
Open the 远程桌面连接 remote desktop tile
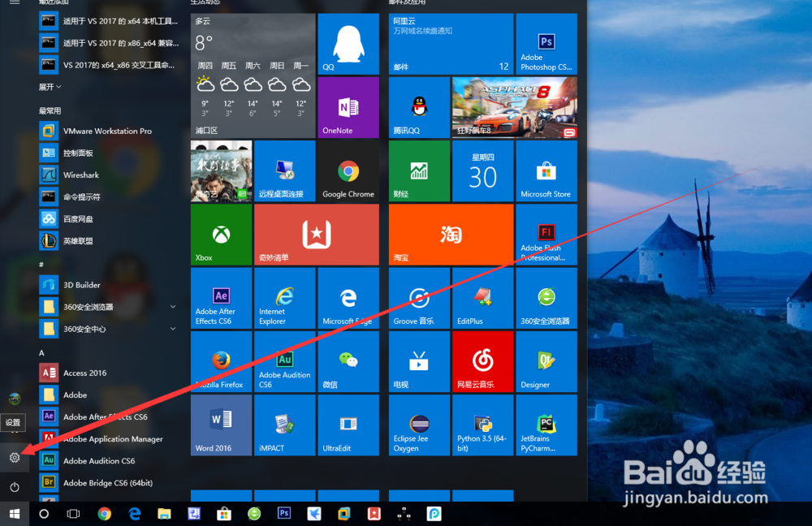pos(285,170)
